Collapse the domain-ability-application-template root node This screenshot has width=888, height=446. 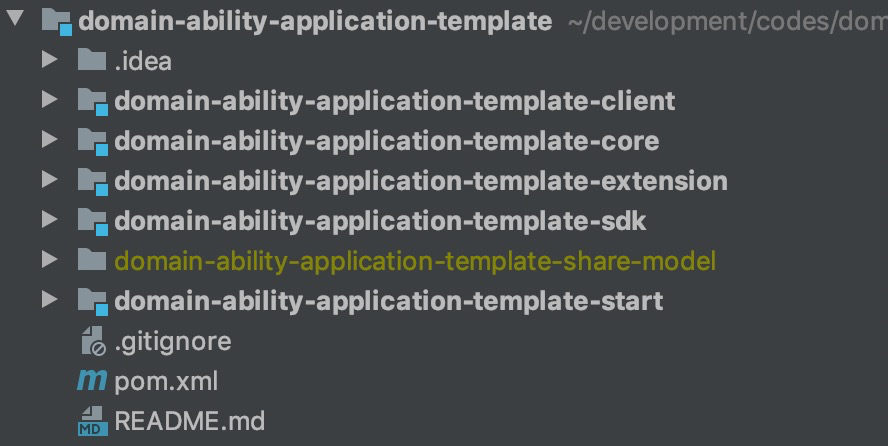(16, 20)
